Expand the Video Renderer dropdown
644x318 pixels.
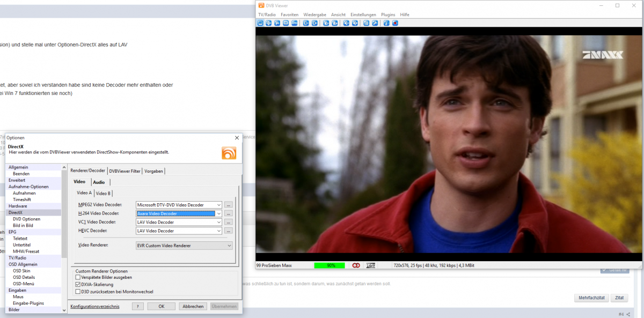tap(229, 246)
